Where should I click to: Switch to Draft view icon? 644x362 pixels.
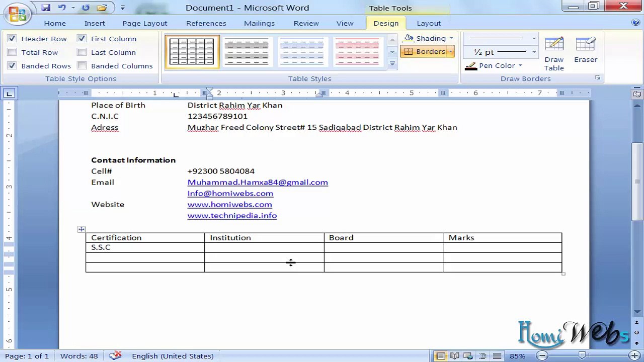click(x=497, y=356)
